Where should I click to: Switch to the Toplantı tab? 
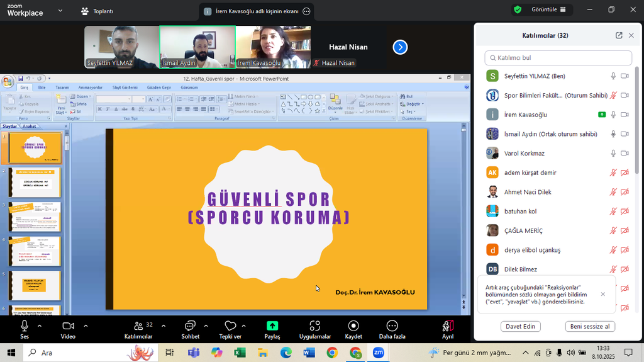point(97,11)
